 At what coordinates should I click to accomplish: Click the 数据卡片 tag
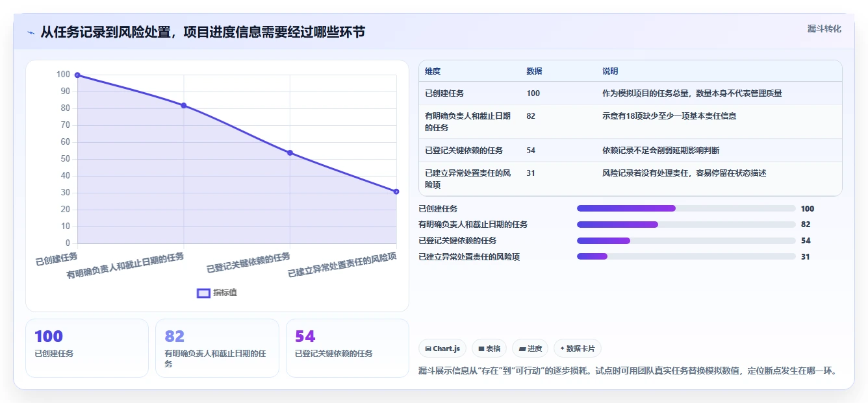point(577,348)
